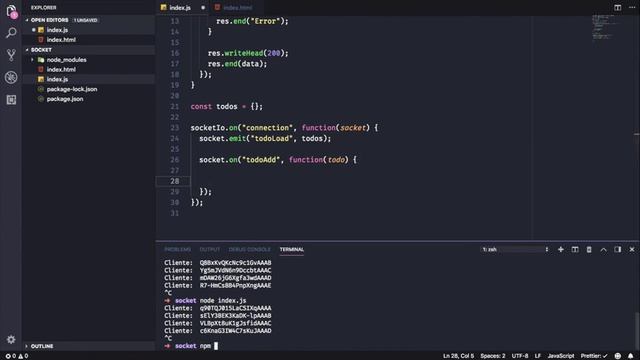Viewport: 640px width, 360px height.
Task: Change encoding via UTF-8 status
Action: click(520, 356)
